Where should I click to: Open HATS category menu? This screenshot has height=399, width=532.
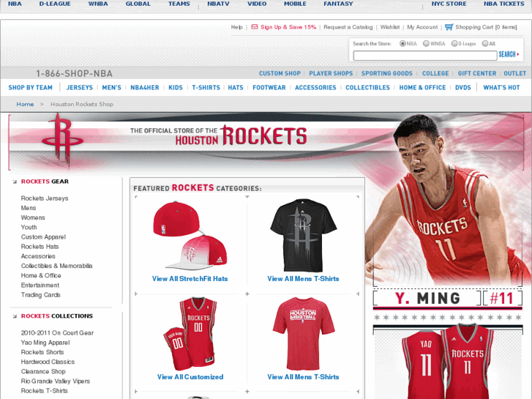point(236,88)
